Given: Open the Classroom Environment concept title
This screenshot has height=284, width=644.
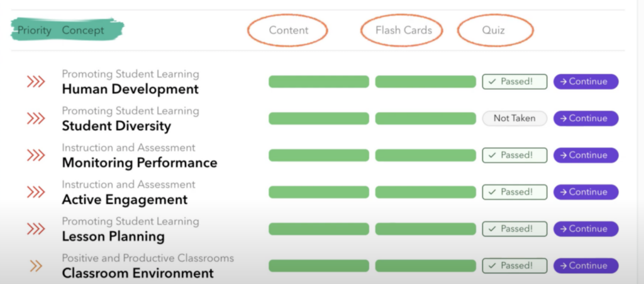Looking at the screenshot, I should point(138,273).
